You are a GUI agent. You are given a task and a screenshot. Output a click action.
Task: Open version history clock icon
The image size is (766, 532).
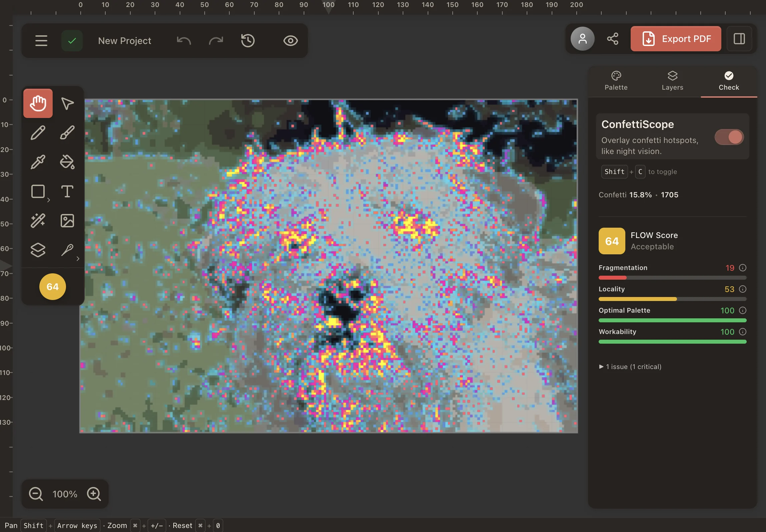coord(248,41)
